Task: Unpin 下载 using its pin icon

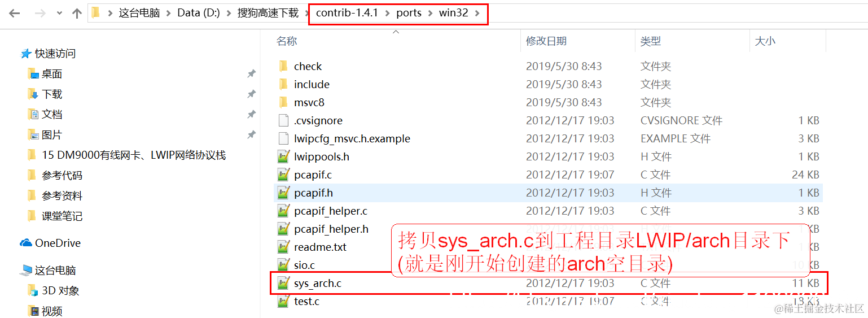Action: 252,94
